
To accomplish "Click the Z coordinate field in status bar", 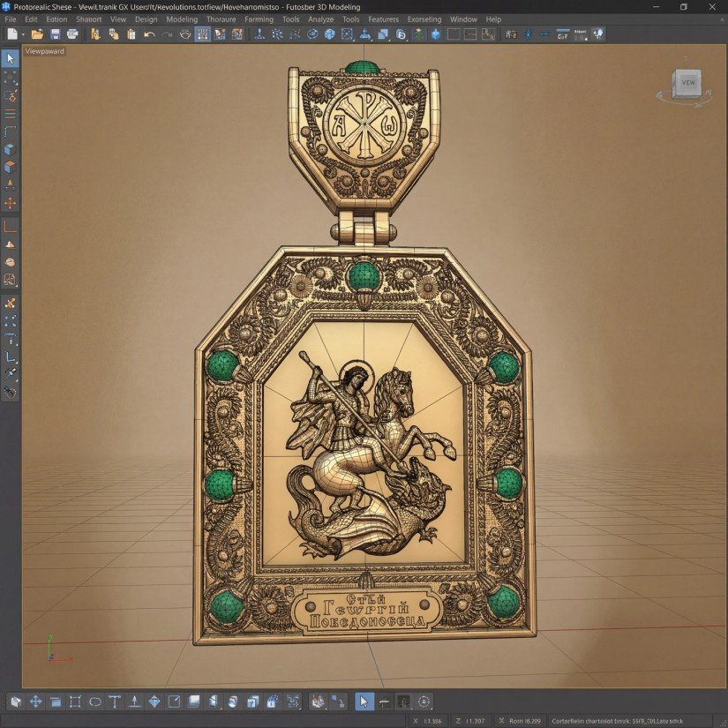I will click(x=470, y=721).
